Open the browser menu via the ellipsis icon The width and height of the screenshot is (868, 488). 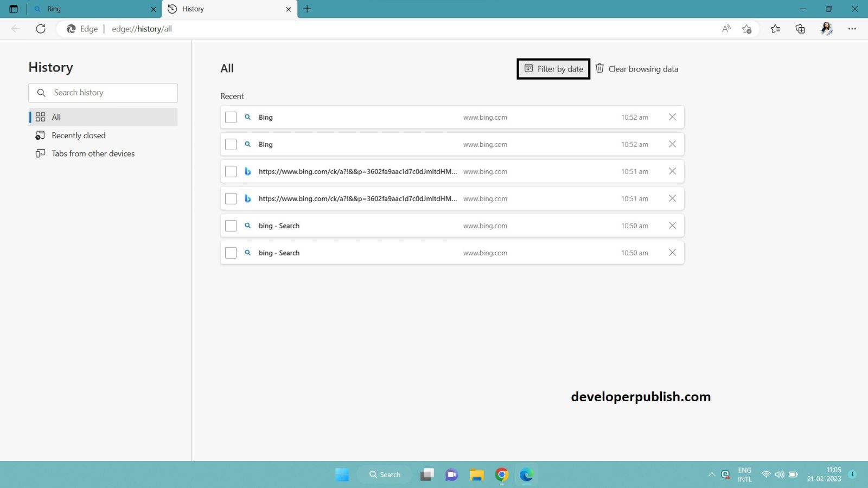point(853,29)
